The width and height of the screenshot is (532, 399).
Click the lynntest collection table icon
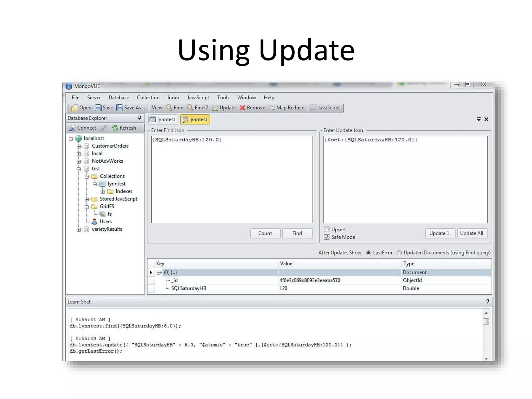[103, 184]
